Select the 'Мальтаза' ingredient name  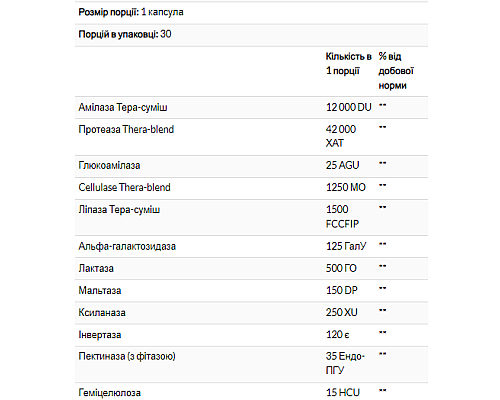pos(100,291)
